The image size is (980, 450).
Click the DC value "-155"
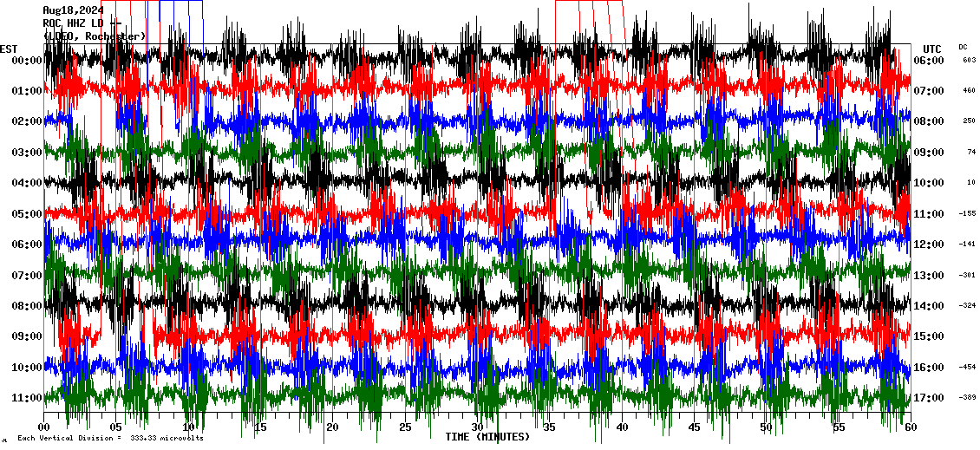tap(967, 214)
